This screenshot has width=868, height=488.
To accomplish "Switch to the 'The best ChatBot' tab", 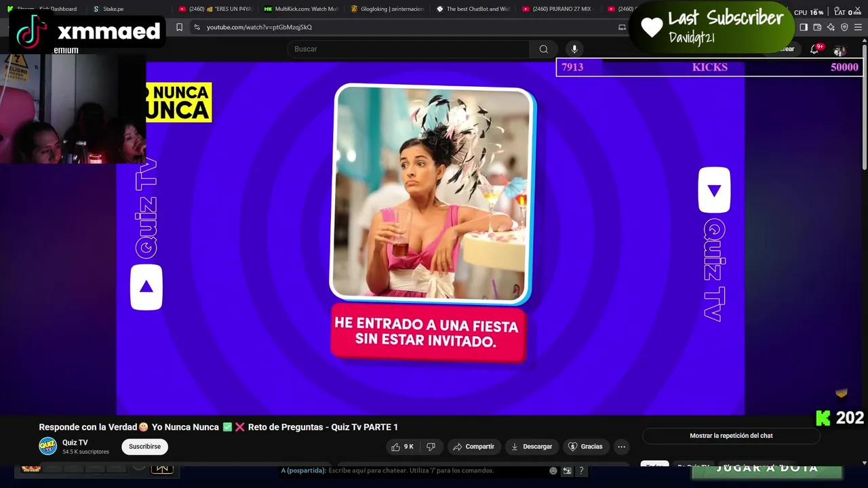I will (473, 9).
